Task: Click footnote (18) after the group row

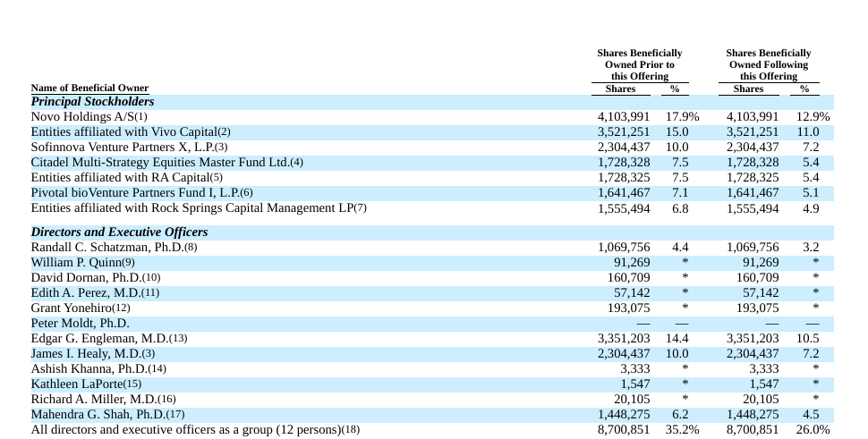Action: [x=351, y=429]
